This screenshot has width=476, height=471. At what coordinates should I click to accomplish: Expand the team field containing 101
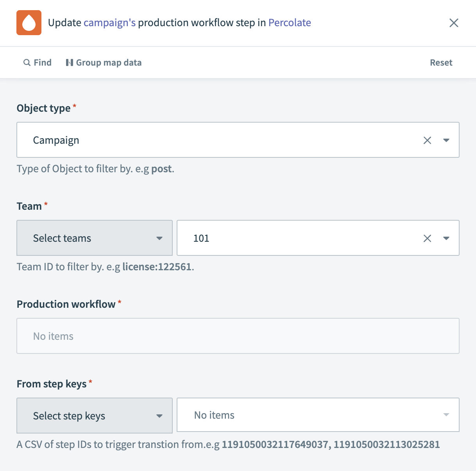pyautogui.click(x=446, y=238)
